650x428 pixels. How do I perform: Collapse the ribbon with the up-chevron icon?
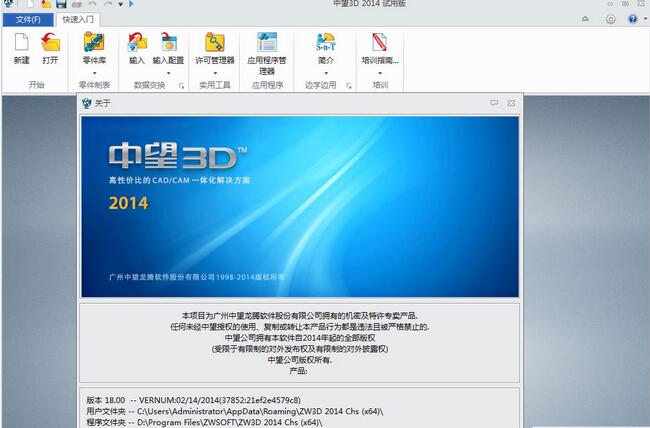coord(585,19)
